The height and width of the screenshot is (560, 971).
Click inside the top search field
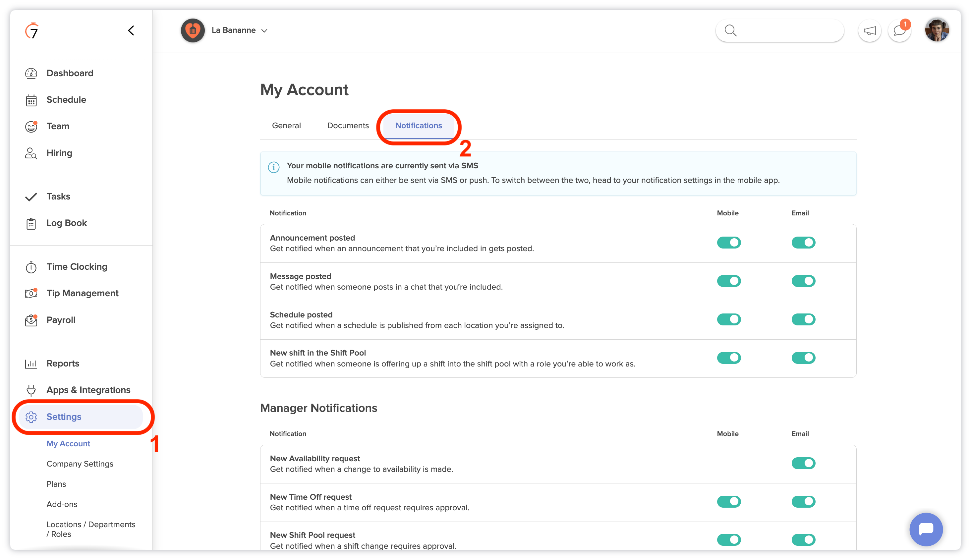[x=779, y=30]
